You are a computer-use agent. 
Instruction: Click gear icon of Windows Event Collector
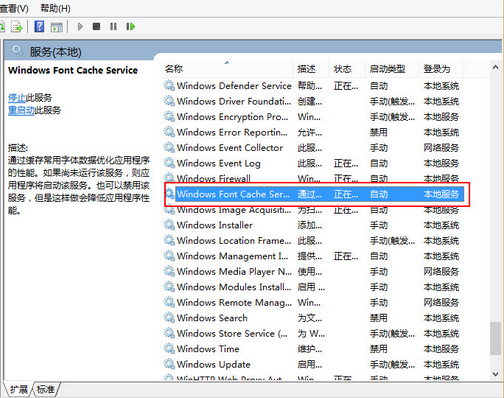coord(169,147)
